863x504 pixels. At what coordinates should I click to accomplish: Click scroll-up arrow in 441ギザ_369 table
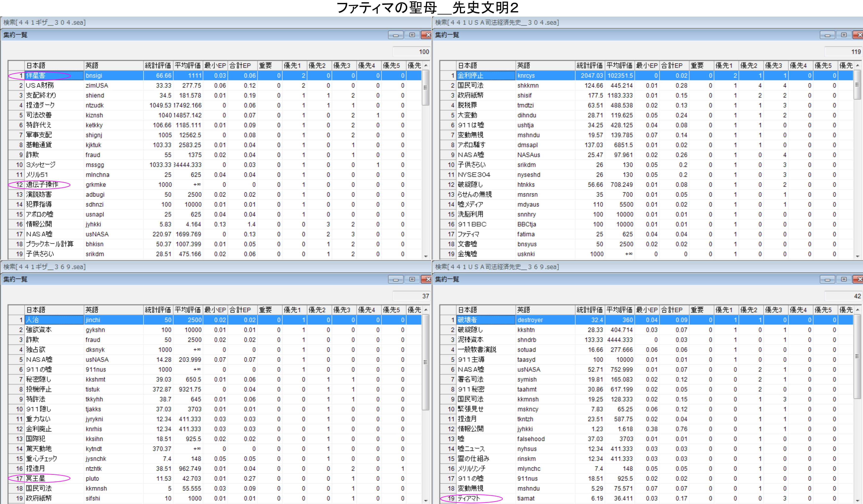pos(426,310)
